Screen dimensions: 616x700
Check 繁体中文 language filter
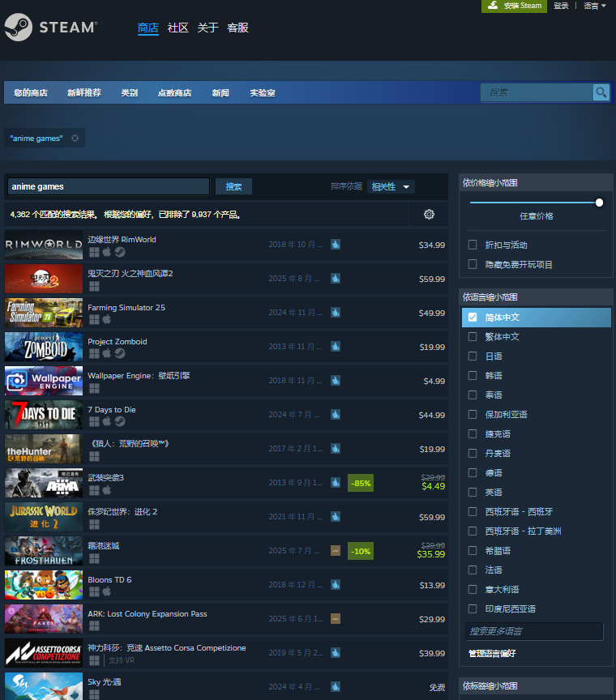(473, 336)
